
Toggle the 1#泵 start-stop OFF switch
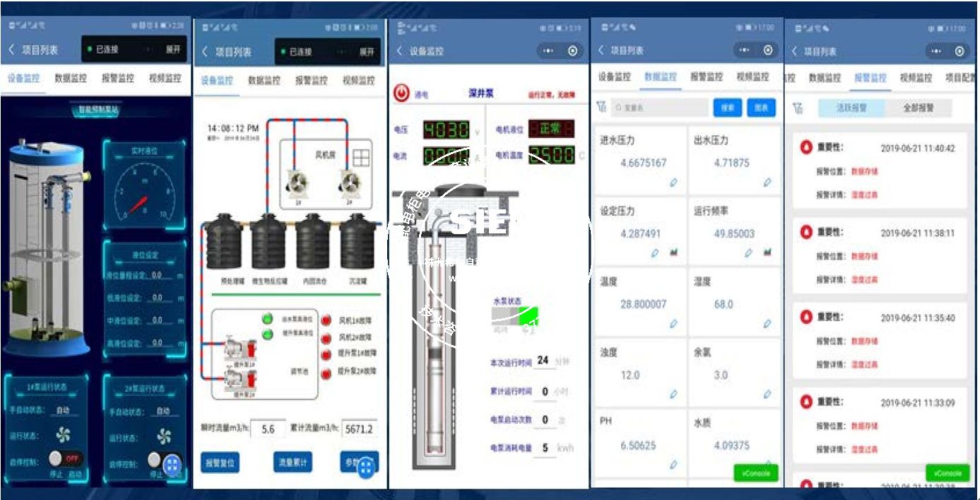(x=65, y=458)
